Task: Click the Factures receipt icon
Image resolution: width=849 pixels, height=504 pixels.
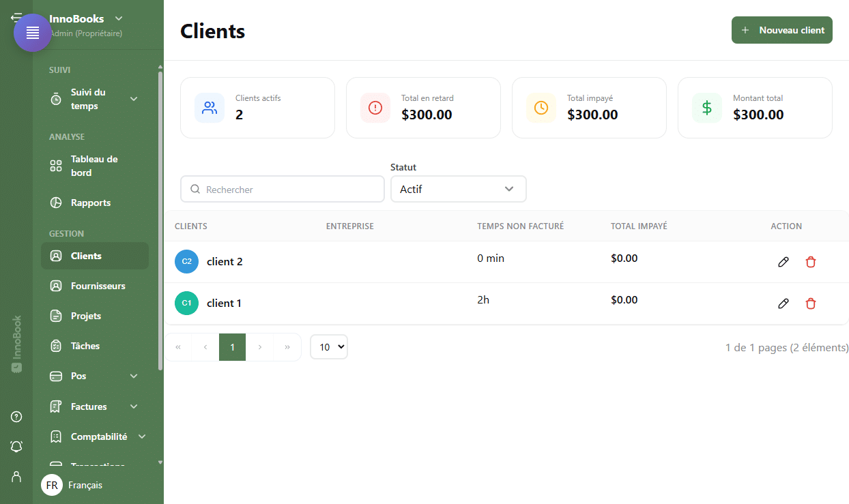Action: click(x=56, y=406)
